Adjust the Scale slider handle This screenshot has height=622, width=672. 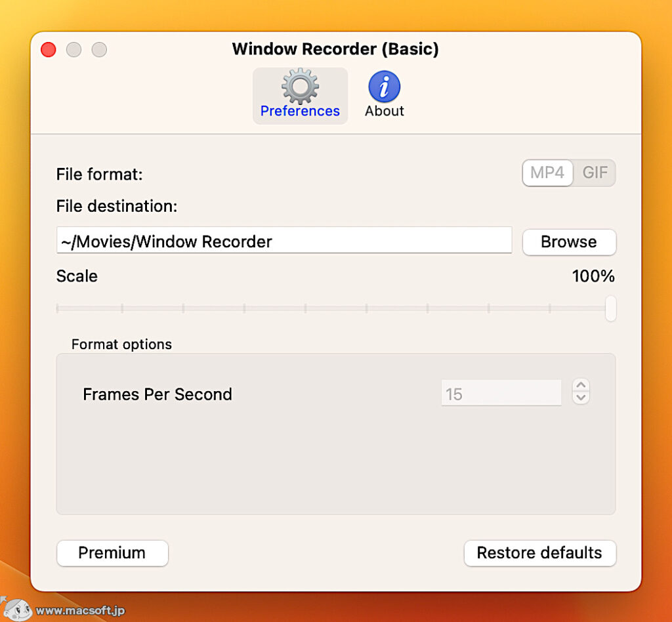[x=610, y=308]
